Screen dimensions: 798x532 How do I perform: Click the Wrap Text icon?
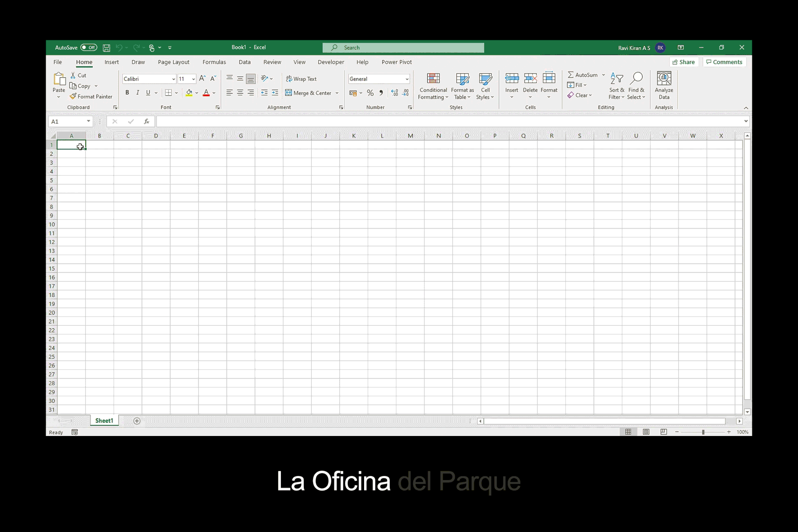tap(289, 79)
